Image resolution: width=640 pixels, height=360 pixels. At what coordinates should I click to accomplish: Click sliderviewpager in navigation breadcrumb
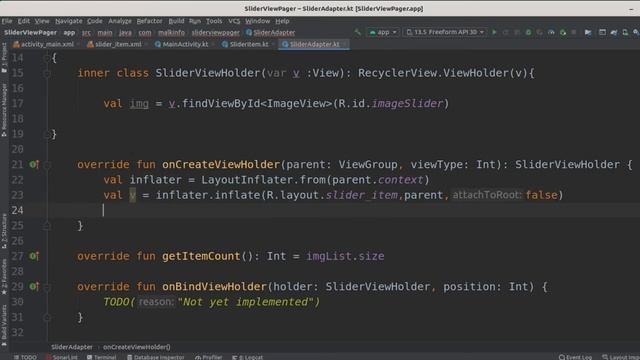[x=216, y=32]
